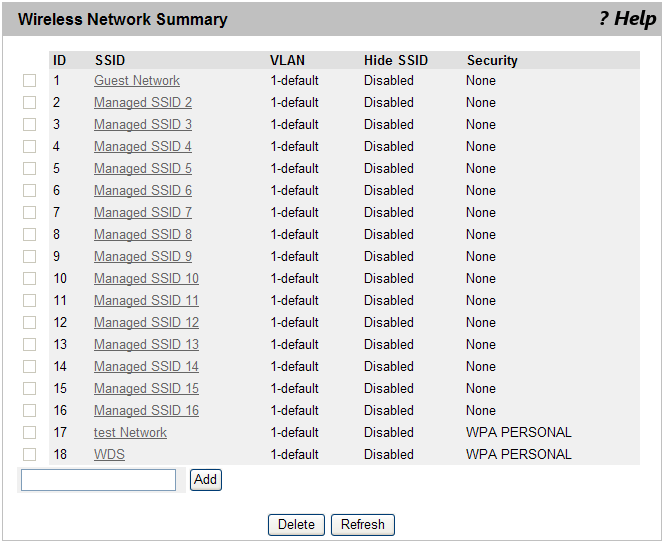The height and width of the screenshot is (545, 665).
Task: Open the test Network link
Action: click(x=130, y=433)
